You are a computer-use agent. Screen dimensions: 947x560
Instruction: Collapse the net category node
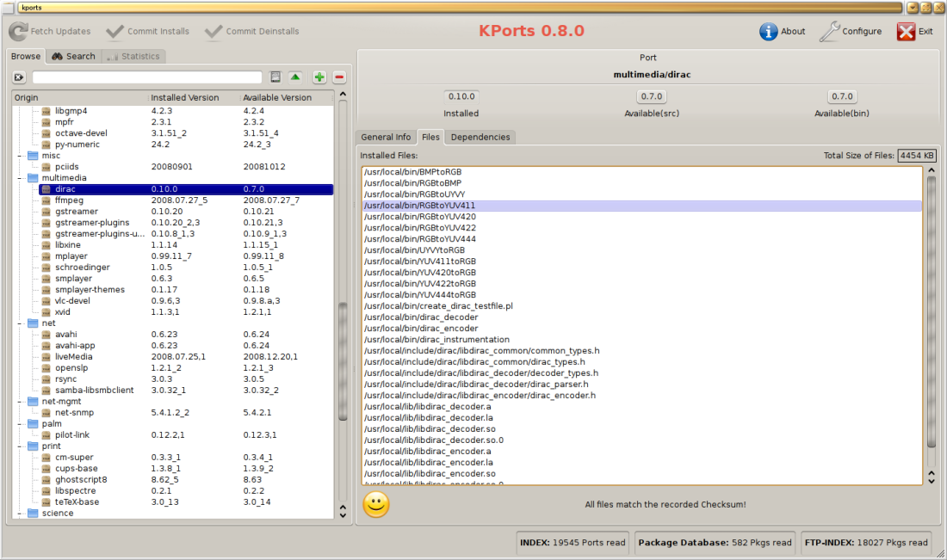(x=20, y=323)
